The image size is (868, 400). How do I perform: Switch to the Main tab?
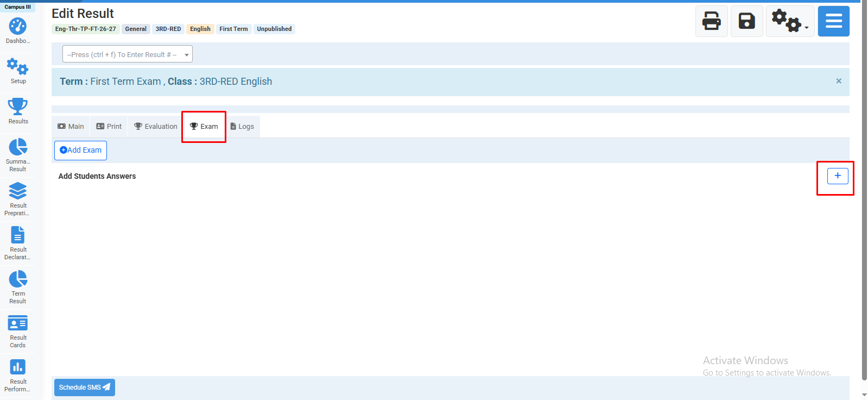coord(71,126)
